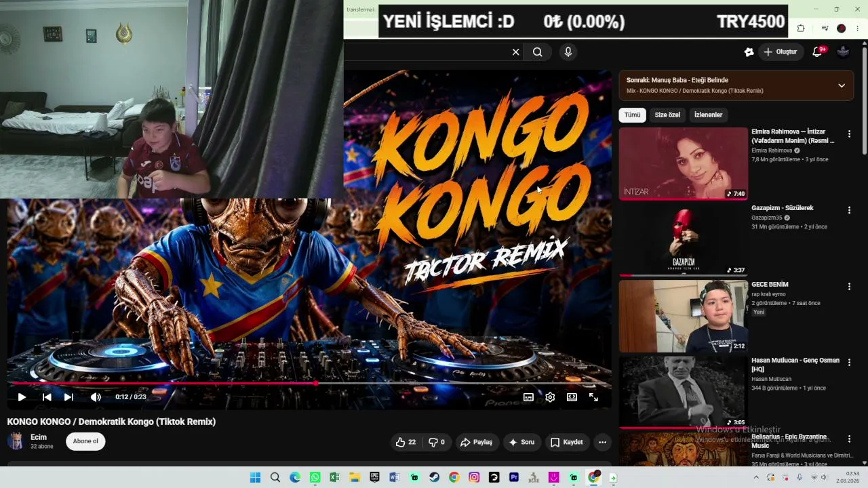Clear the YouTube search box

pyautogui.click(x=515, y=52)
